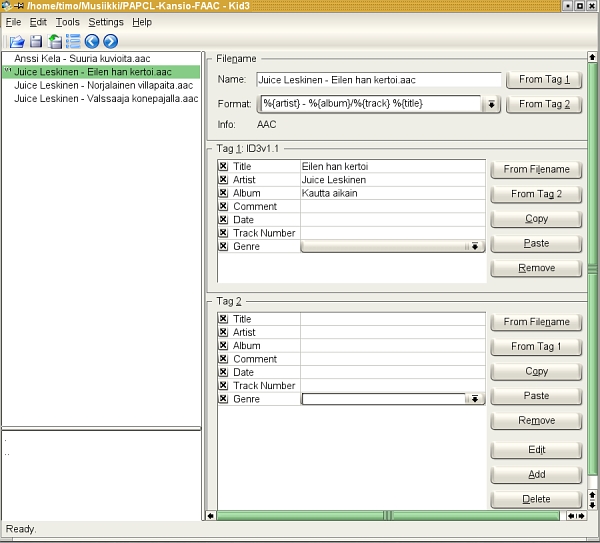
Task: Click the Tag 2 Delete button
Action: click(536, 499)
